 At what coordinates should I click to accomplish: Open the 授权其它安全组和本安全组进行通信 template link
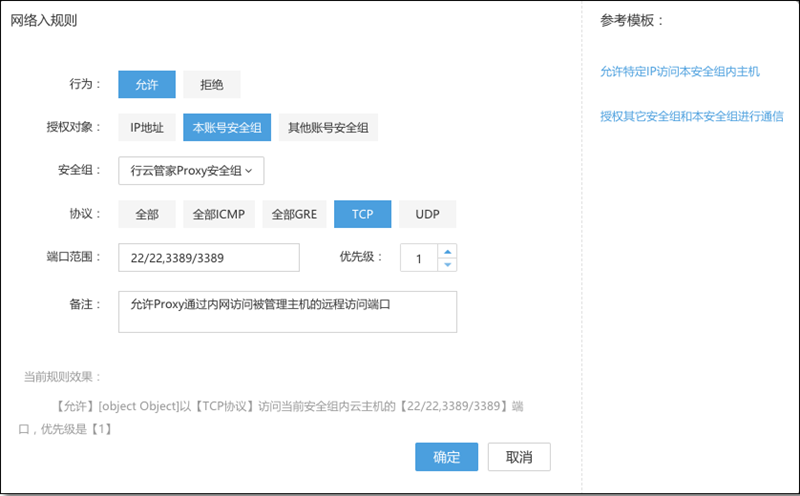point(691,116)
